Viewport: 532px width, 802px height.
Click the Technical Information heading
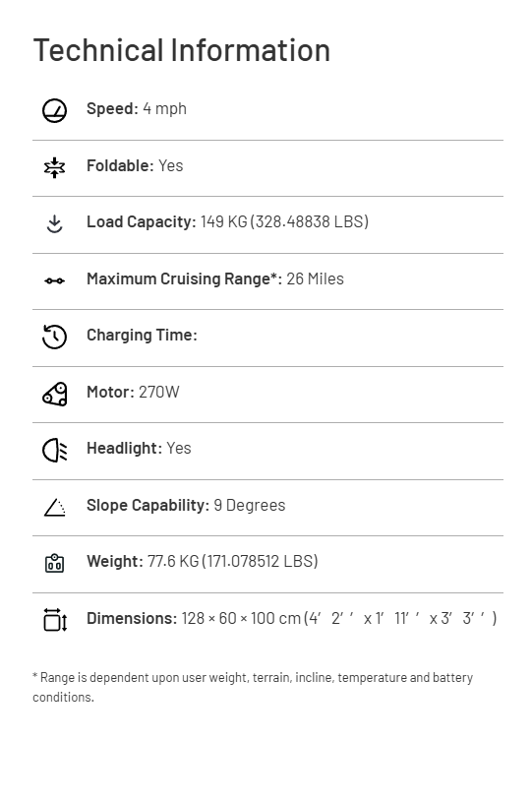181,50
